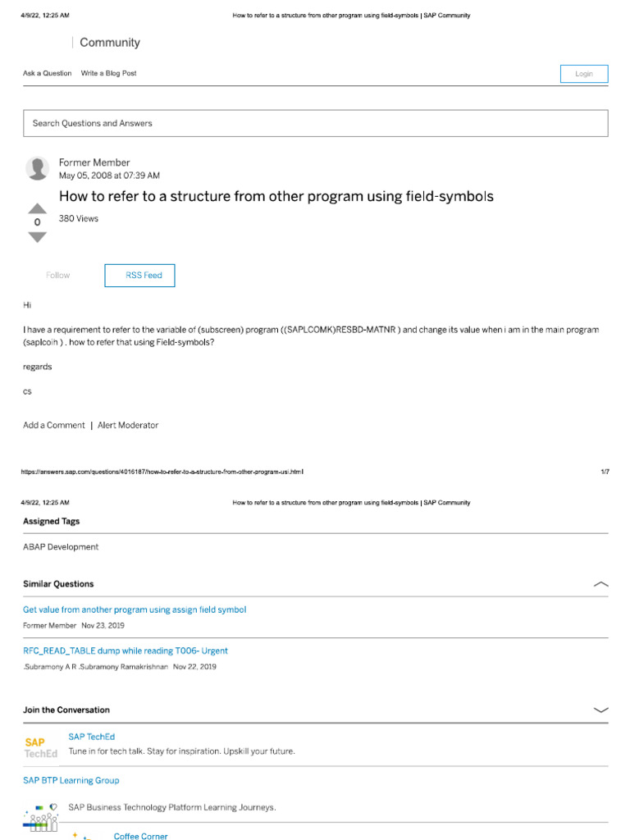Open the SAP BTP Learning Group link
The height and width of the screenshot is (840, 630).
pyautogui.click(x=71, y=780)
